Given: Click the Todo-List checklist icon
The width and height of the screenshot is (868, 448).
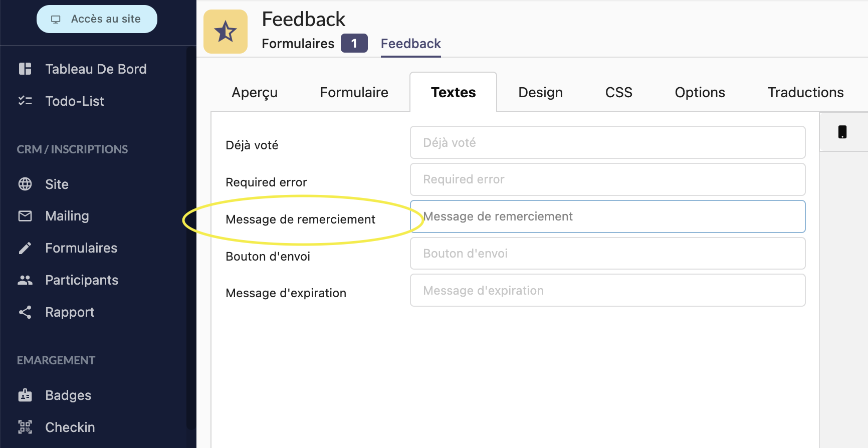Looking at the screenshot, I should [x=25, y=101].
